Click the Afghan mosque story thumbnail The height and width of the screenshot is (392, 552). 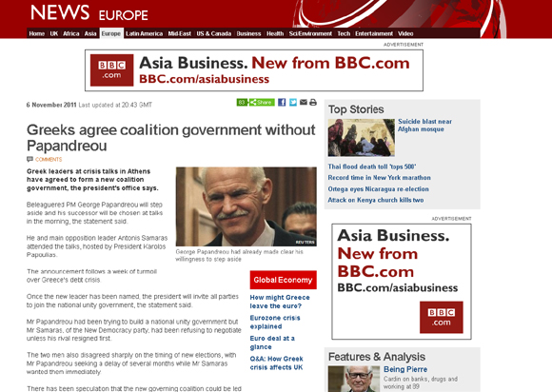tap(362, 138)
